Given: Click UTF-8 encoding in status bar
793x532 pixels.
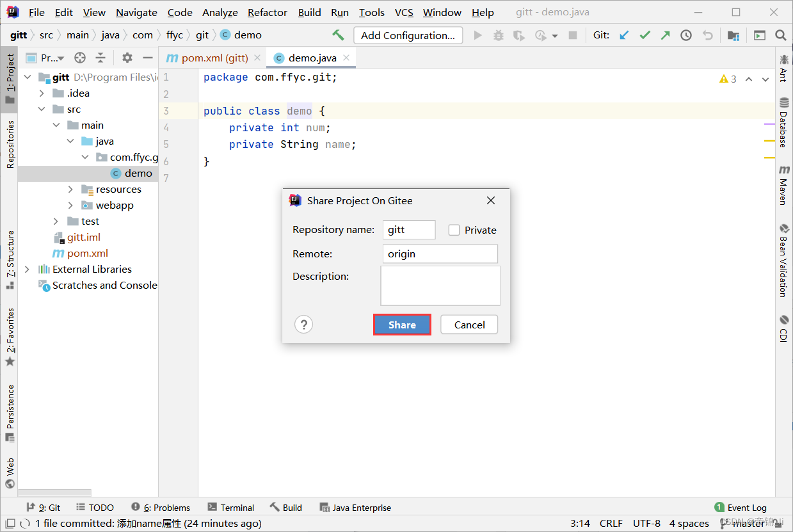Looking at the screenshot, I should 646,524.
